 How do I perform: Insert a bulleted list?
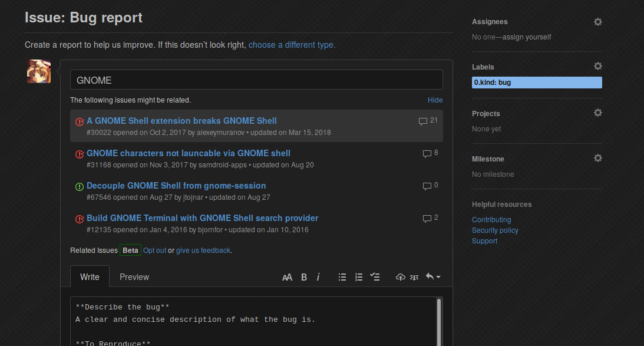342,277
